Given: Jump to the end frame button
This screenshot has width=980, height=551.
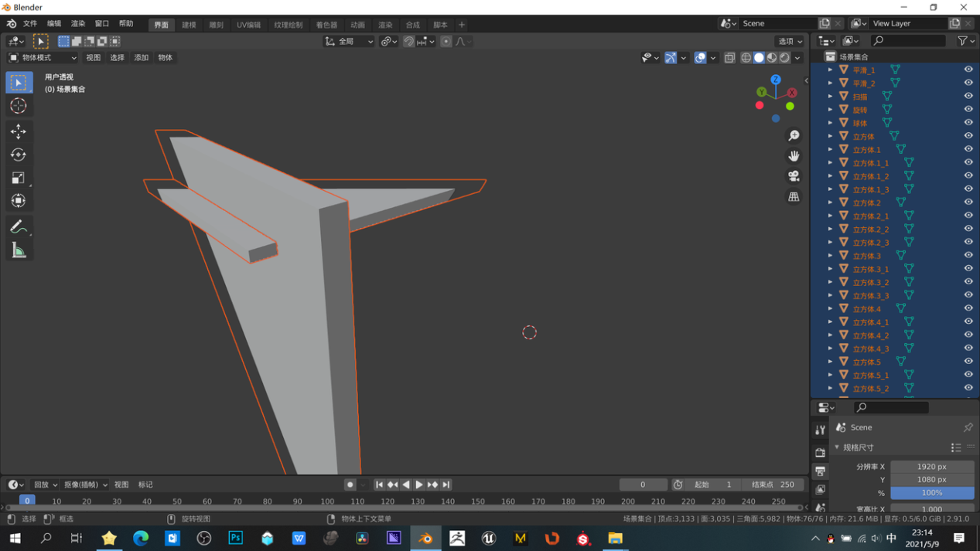Looking at the screenshot, I should coord(446,485).
